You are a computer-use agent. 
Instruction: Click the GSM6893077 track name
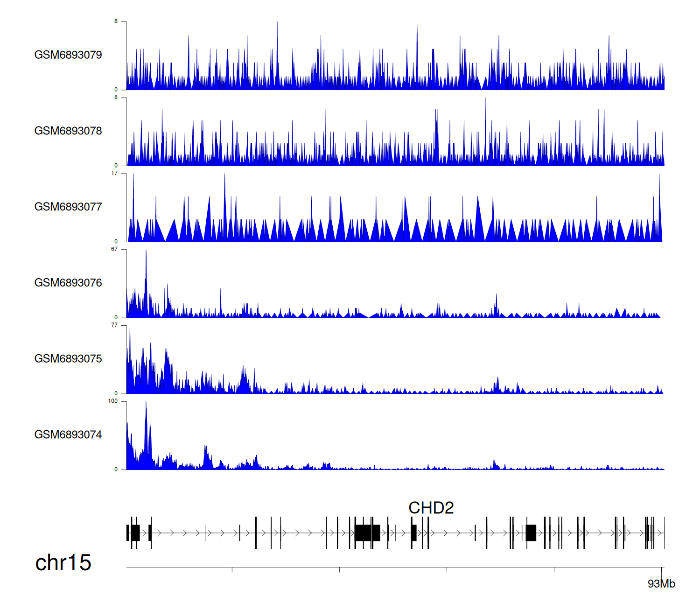(68, 207)
